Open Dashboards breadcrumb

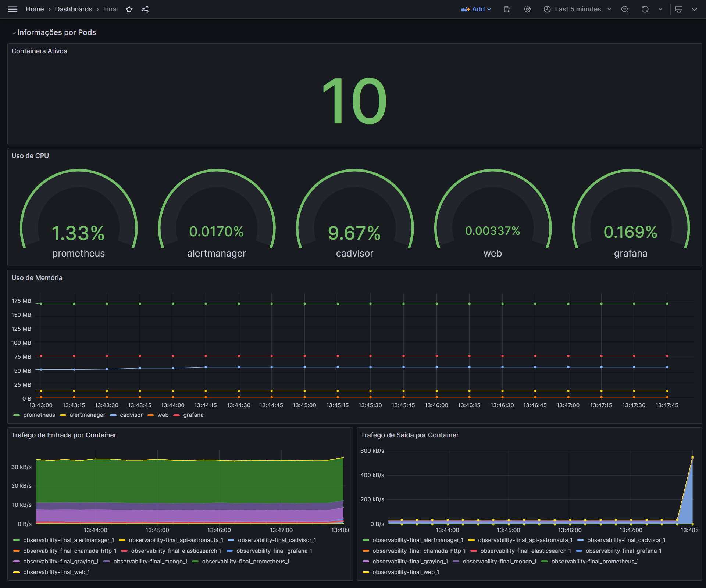point(73,9)
